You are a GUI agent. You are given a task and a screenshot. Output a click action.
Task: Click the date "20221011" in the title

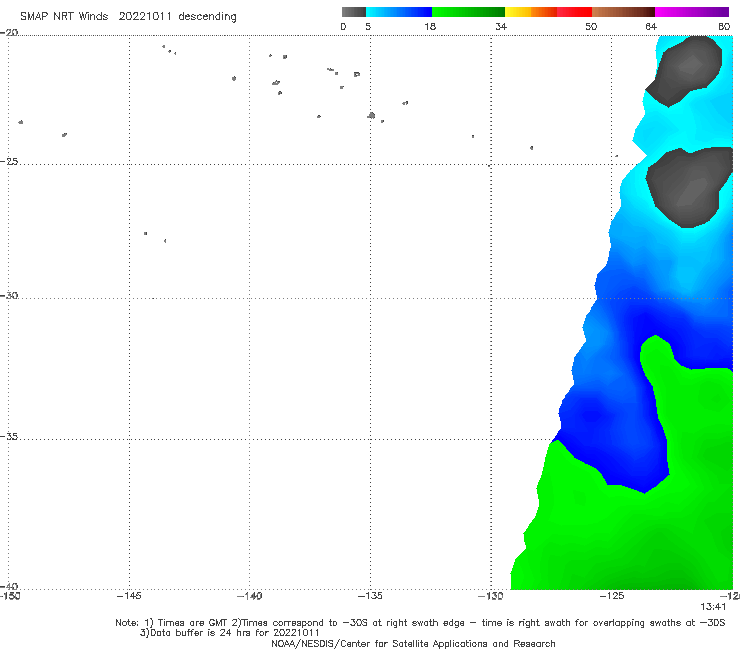[144, 16]
